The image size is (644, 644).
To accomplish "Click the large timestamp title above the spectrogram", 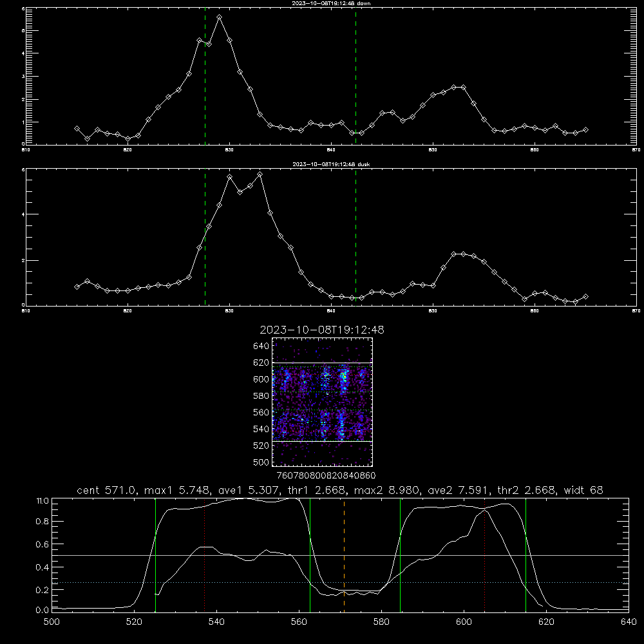I will [x=322, y=330].
